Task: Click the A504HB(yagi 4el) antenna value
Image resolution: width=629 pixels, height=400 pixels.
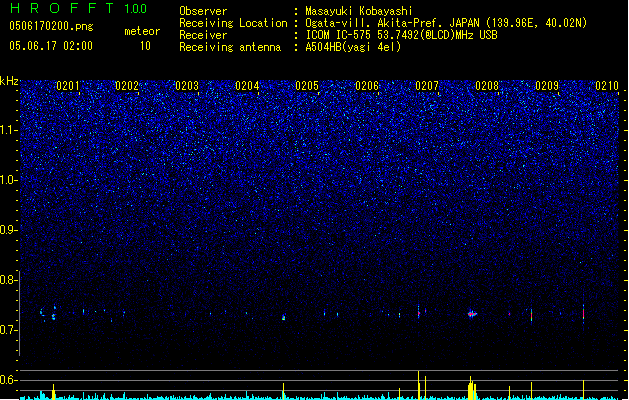Action: click(x=353, y=47)
